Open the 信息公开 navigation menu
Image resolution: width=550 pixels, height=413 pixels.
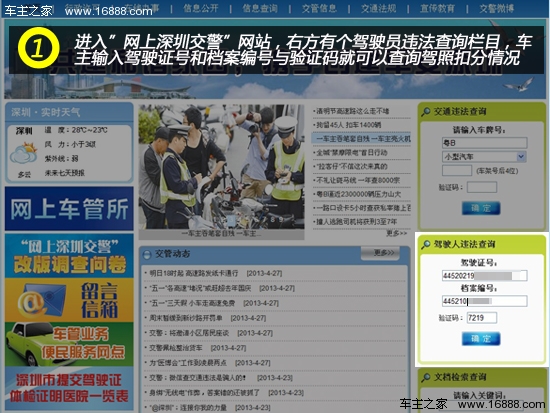coord(201,8)
